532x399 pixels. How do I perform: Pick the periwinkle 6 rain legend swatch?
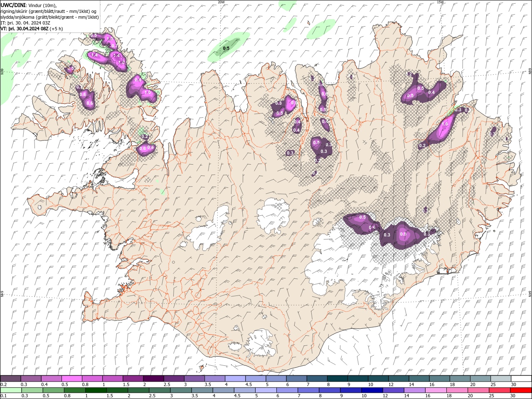[x=287, y=390]
